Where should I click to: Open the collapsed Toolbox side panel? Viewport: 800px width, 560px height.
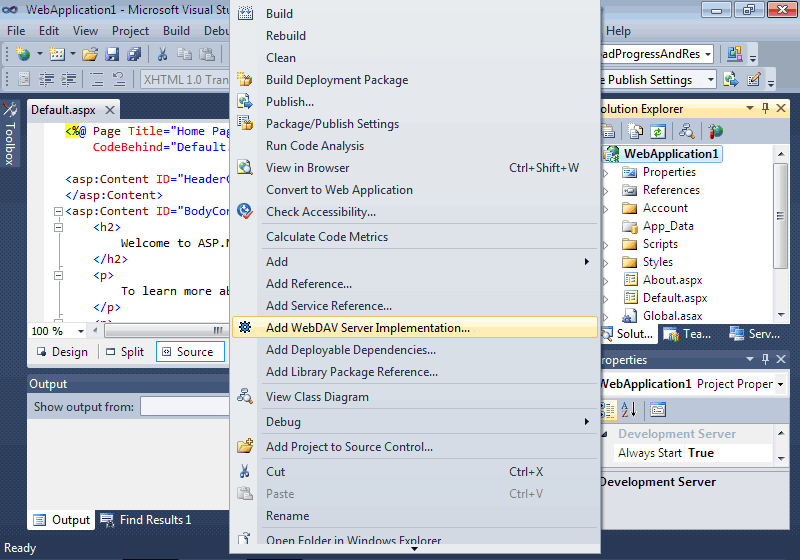[x=10, y=134]
